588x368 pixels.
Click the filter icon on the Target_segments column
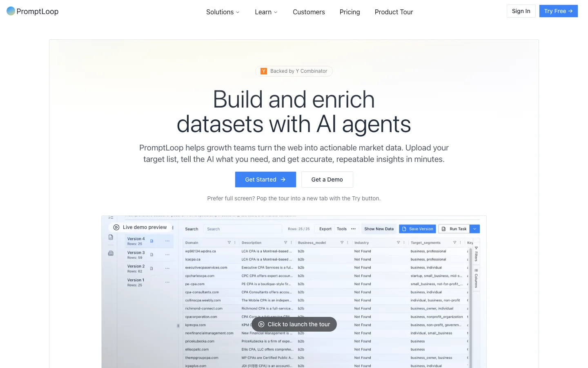454,242
